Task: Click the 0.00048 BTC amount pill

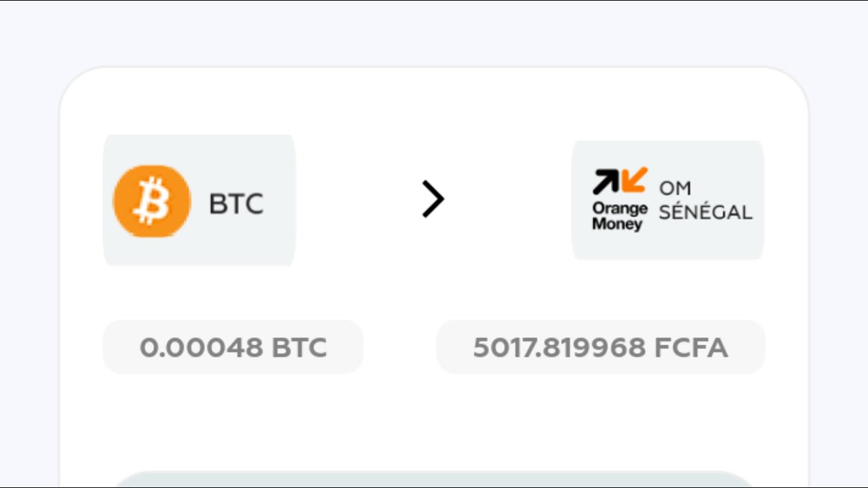Action: pyautogui.click(x=233, y=346)
